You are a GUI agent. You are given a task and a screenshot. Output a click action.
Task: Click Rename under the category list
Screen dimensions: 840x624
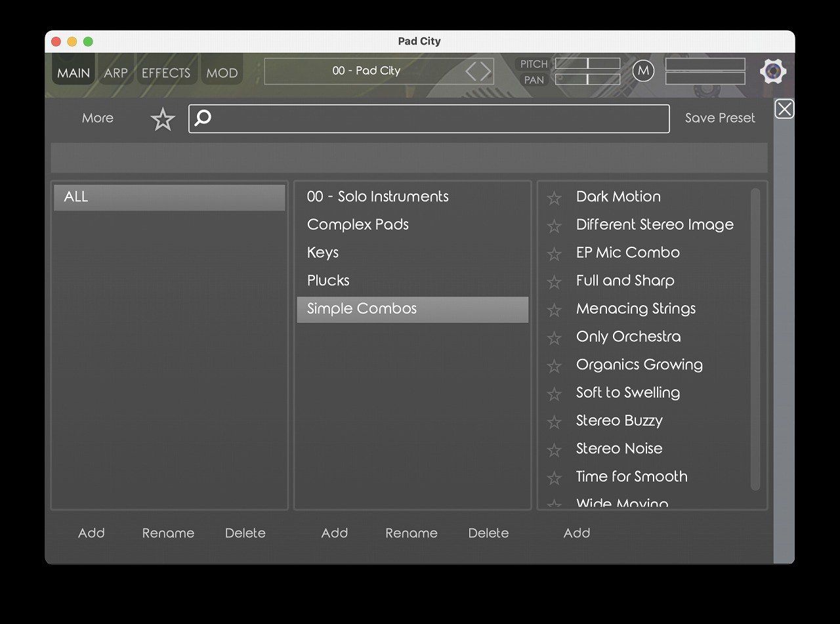click(x=411, y=533)
